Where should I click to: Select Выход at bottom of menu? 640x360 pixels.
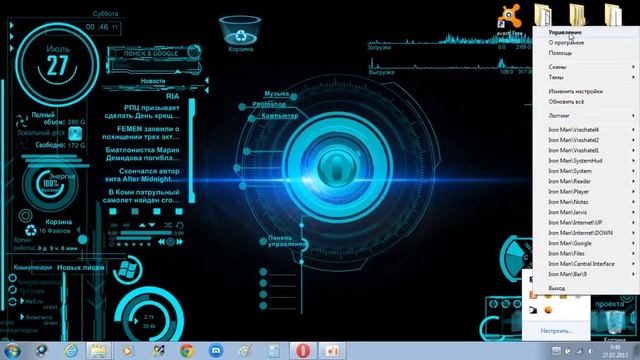click(586, 288)
